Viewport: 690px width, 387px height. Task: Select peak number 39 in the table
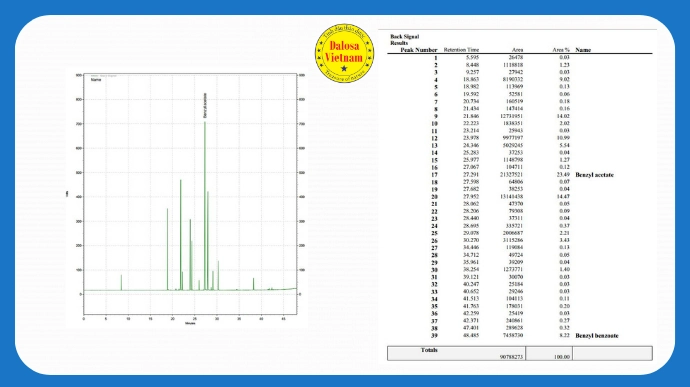[x=434, y=335]
